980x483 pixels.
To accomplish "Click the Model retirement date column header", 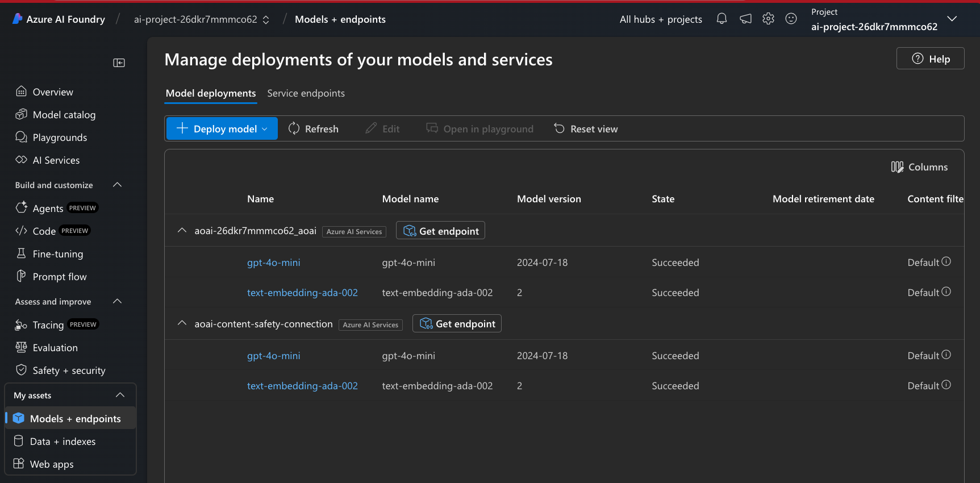I will [x=823, y=199].
